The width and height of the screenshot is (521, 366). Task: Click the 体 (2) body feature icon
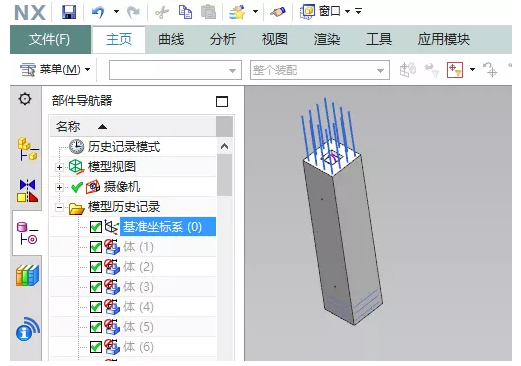112,267
